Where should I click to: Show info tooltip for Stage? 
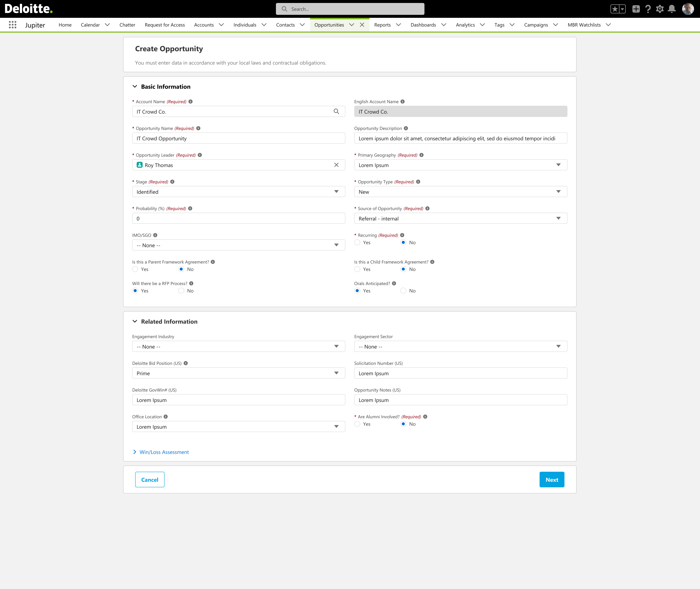tap(172, 182)
